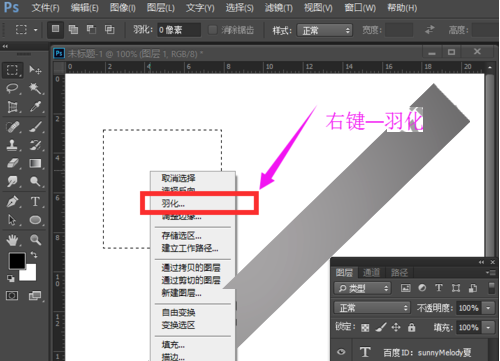Open the 文件(F) menu
The height and width of the screenshot is (361, 500).
(x=45, y=8)
